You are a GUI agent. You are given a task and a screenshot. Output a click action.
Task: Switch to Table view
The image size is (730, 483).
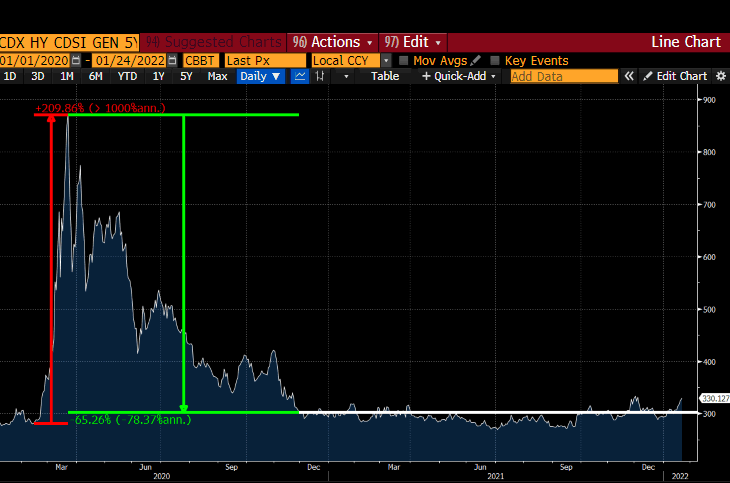point(385,76)
